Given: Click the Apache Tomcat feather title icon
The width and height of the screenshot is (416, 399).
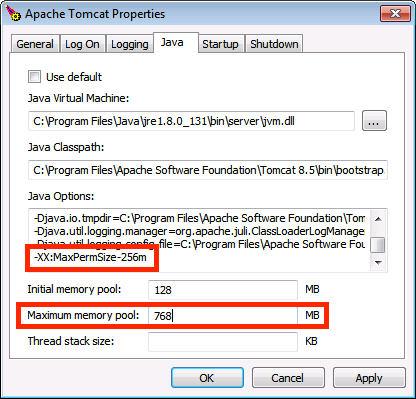Looking at the screenshot, I should pos(13,13).
